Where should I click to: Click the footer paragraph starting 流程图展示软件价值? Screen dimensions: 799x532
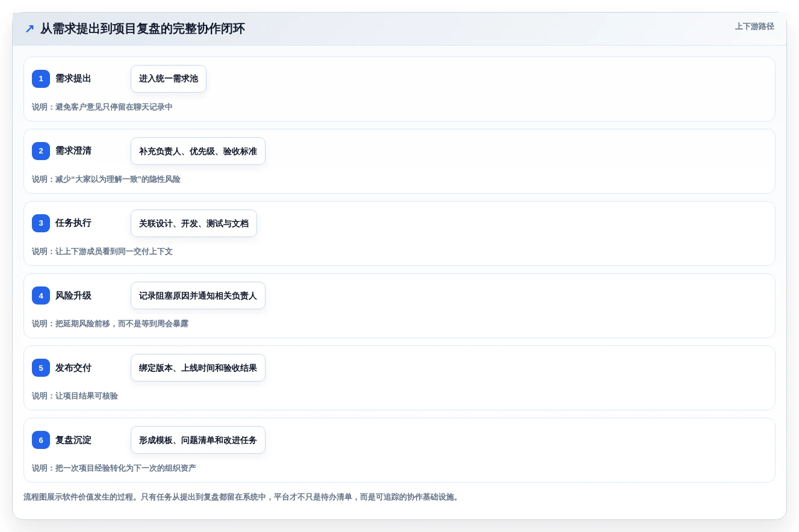(x=241, y=497)
